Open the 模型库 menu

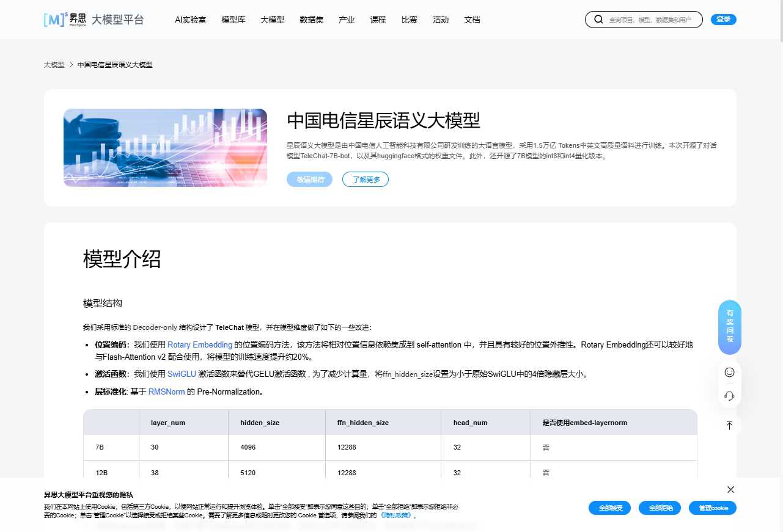(x=233, y=20)
